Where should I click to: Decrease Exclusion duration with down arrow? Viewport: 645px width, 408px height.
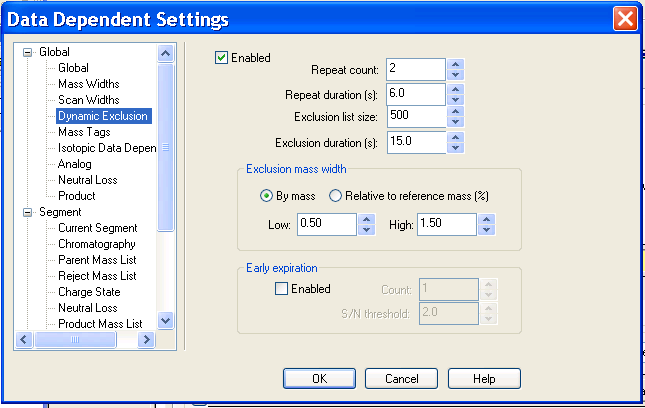pyautogui.click(x=455, y=148)
